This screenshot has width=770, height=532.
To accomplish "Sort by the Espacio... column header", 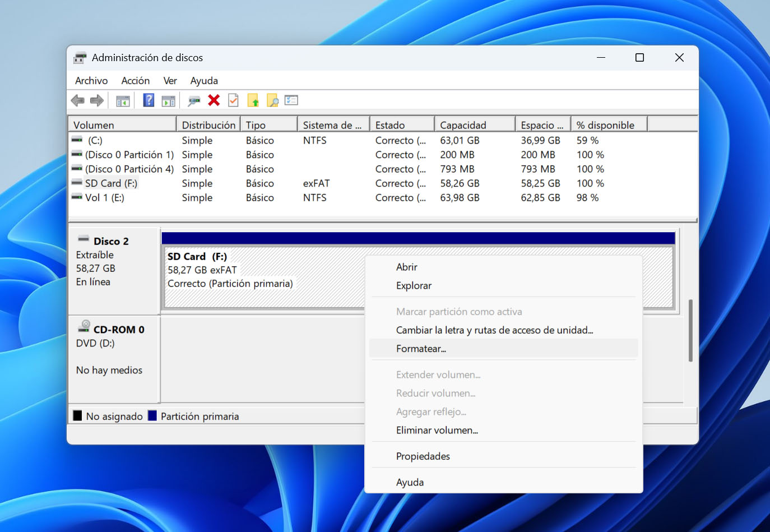I will pos(543,124).
